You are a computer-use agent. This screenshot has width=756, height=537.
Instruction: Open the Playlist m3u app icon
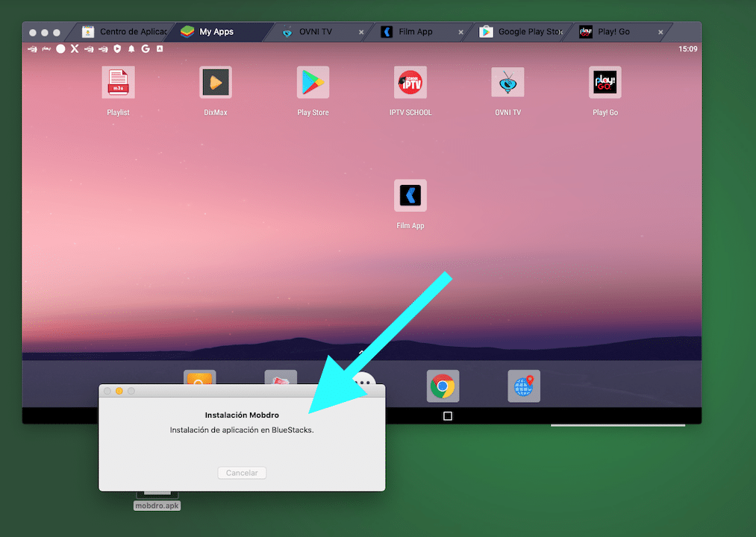coord(118,83)
